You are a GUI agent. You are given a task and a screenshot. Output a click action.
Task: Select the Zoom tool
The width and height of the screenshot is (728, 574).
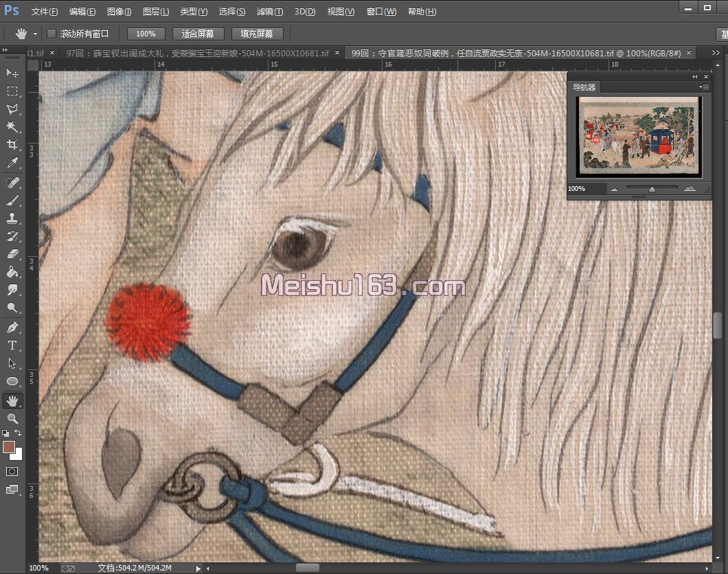(x=12, y=419)
